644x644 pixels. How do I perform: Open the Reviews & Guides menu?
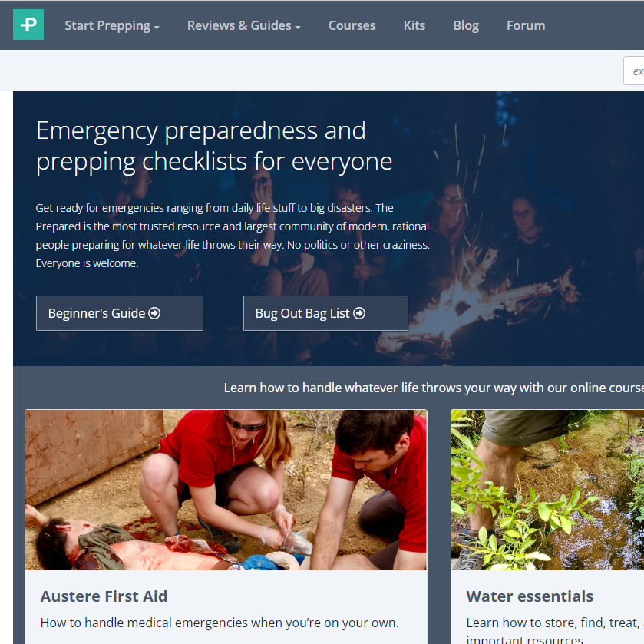(244, 25)
